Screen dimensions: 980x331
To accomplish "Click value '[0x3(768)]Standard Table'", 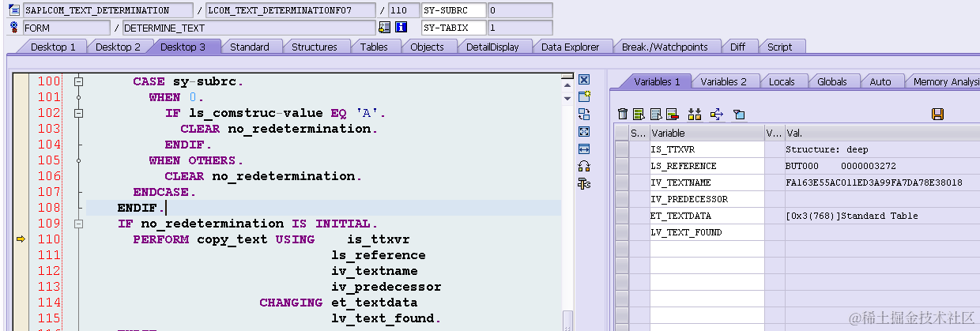I will pyautogui.click(x=852, y=216).
